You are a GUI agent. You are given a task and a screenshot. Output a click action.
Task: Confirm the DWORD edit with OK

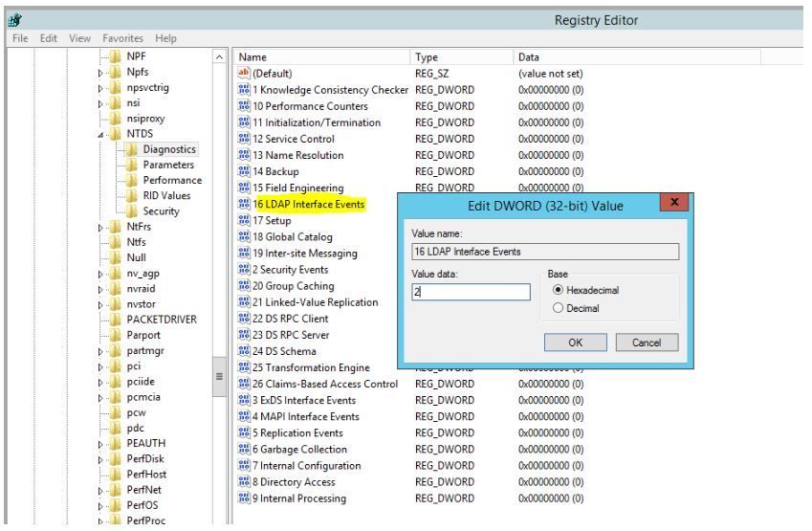[576, 343]
